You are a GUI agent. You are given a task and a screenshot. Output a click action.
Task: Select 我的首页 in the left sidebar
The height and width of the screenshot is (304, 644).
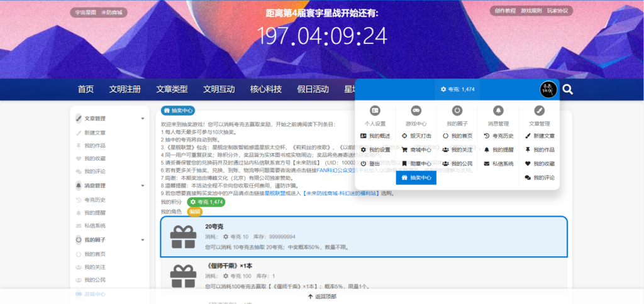pyautogui.click(x=96, y=254)
